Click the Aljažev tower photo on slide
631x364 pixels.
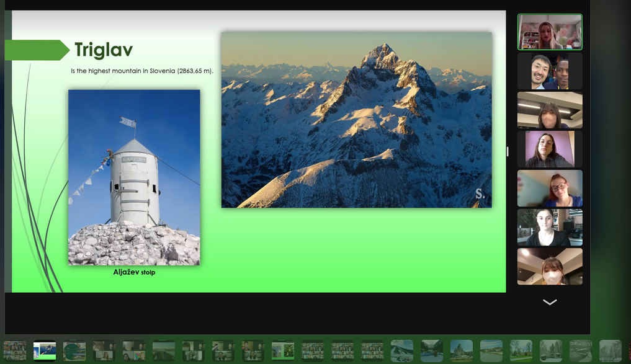tap(134, 177)
